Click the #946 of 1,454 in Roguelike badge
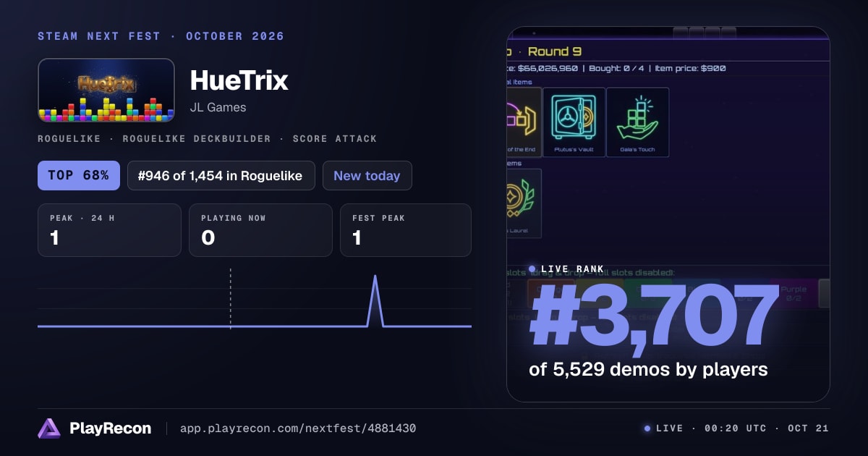 (x=221, y=175)
